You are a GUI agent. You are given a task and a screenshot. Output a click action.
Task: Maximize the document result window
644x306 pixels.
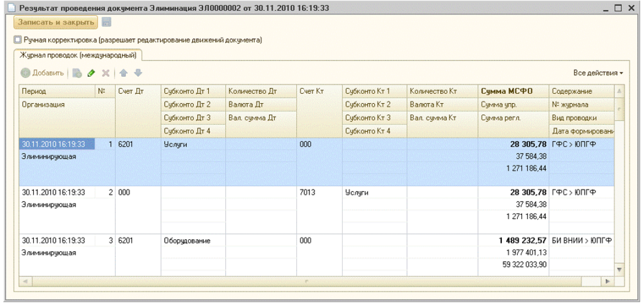pyautogui.click(x=619, y=8)
